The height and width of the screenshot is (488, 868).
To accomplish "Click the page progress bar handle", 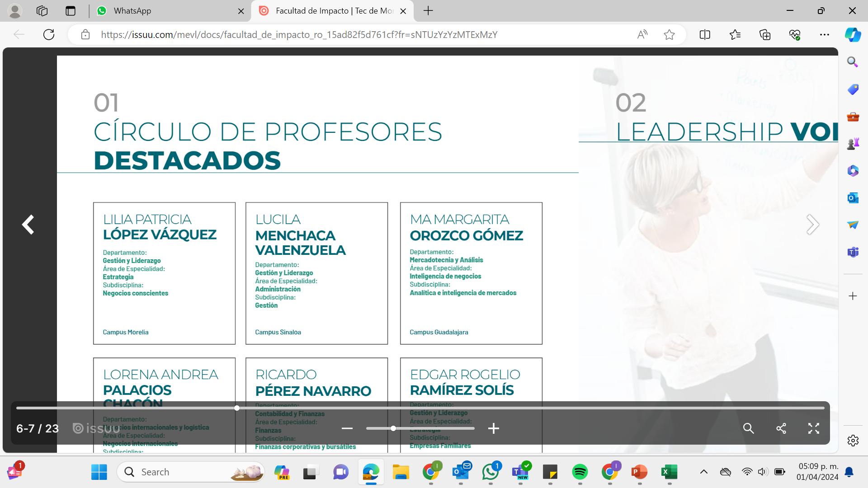I will tap(237, 408).
